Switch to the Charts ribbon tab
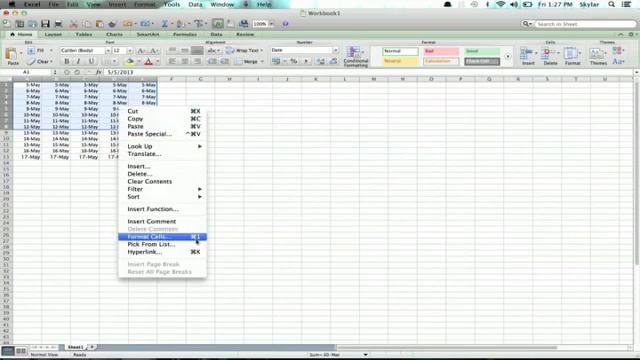 (x=114, y=35)
